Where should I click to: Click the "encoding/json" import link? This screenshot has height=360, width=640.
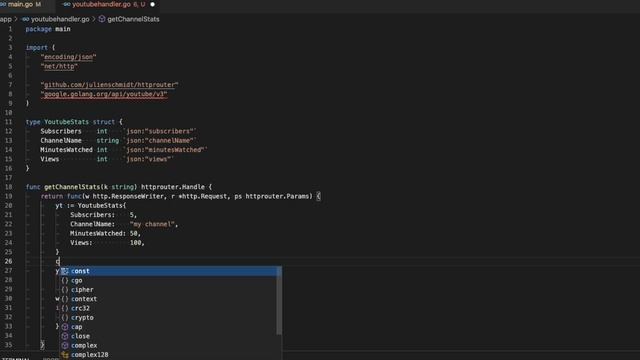click(68, 57)
